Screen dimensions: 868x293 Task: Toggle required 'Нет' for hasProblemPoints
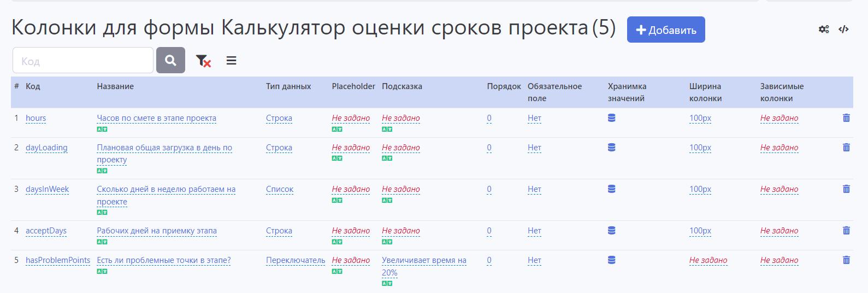pyautogui.click(x=534, y=260)
